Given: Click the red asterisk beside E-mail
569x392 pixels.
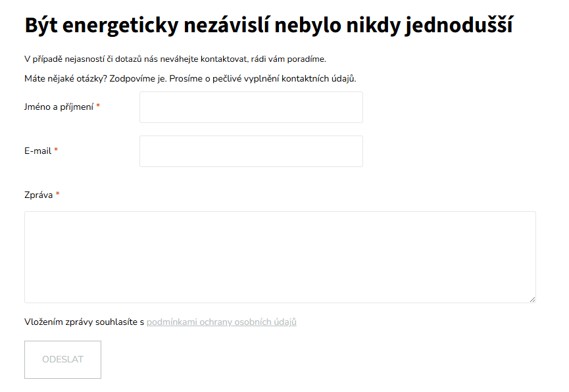Looking at the screenshot, I should pos(56,151).
